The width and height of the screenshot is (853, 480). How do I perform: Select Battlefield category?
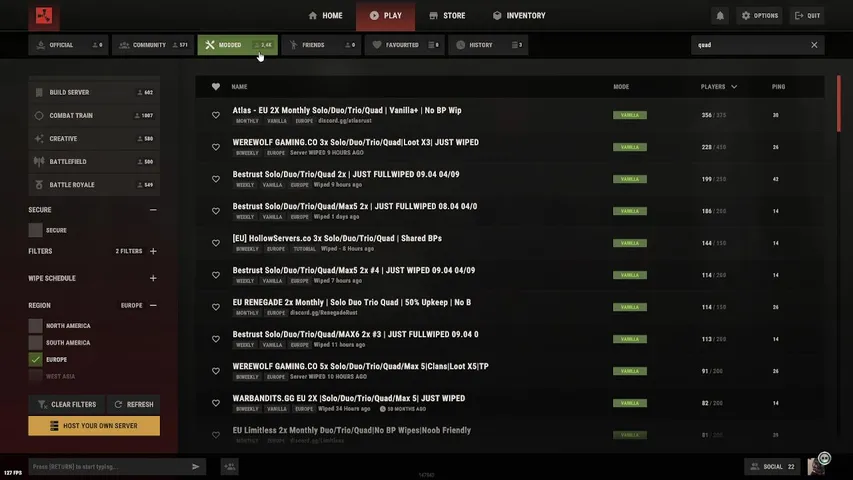click(94, 162)
